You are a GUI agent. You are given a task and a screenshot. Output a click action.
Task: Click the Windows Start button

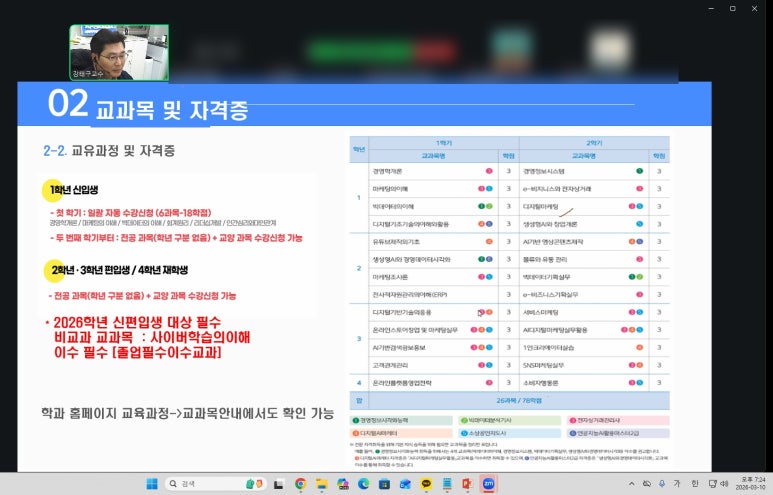[x=153, y=484]
